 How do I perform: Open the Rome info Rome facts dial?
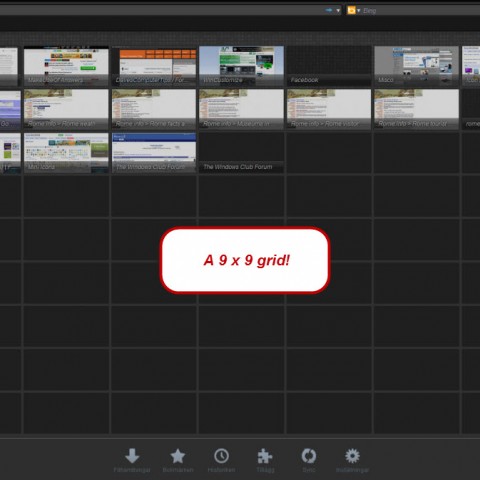[x=154, y=109]
